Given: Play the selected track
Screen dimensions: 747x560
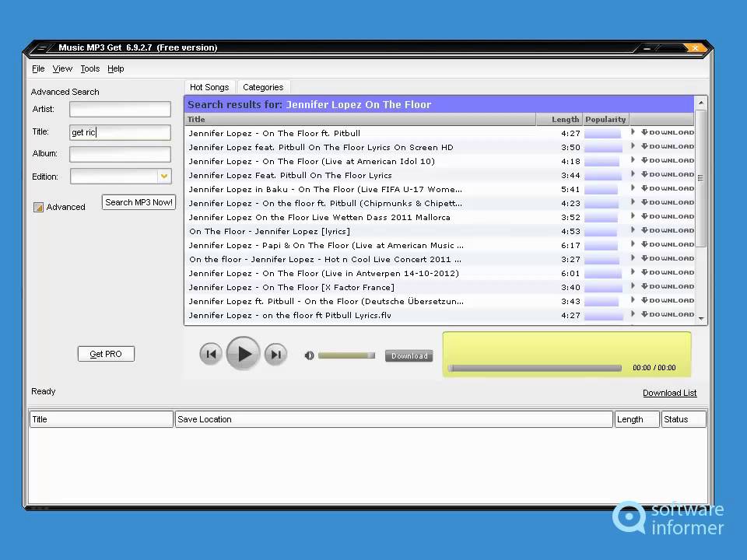Looking at the screenshot, I should coord(243,354).
